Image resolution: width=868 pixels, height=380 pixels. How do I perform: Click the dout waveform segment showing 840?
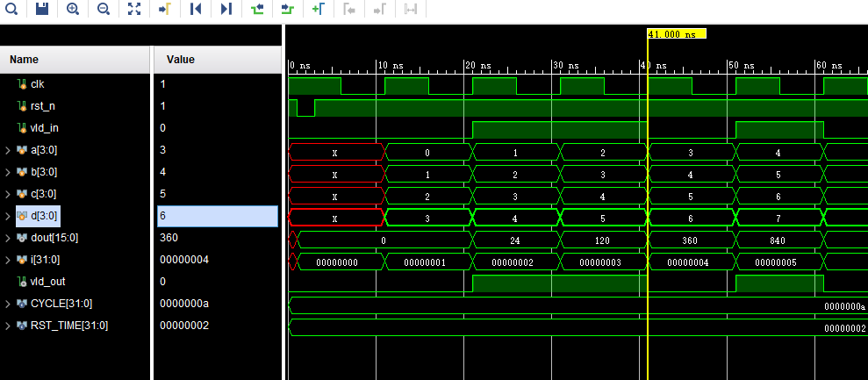[778, 241]
